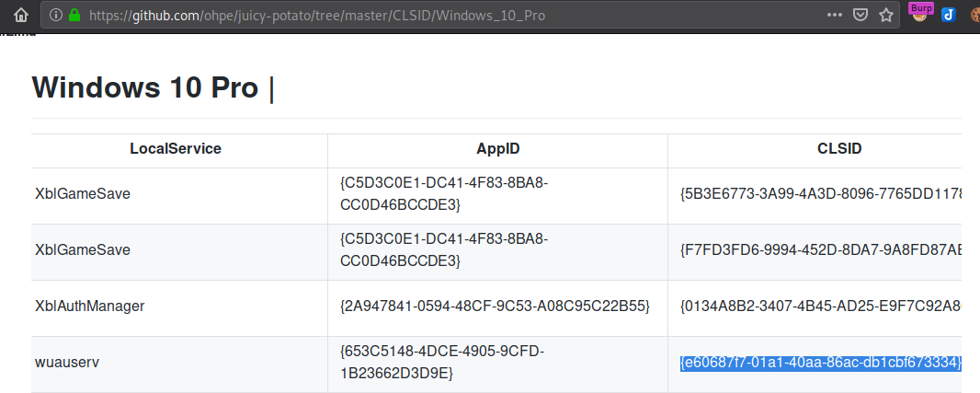Click the highlighted wuauserv CLSID value
The width and height of the screenshot is (980, 393).
[820, 363]
